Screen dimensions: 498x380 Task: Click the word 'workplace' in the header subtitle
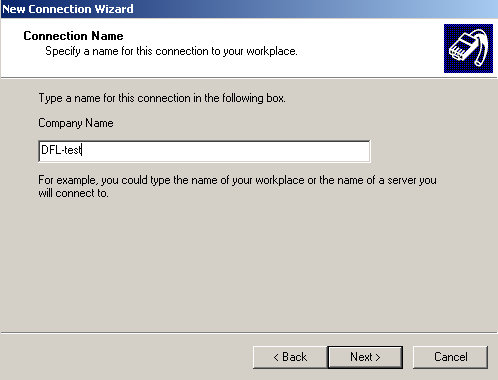point(272,51)
